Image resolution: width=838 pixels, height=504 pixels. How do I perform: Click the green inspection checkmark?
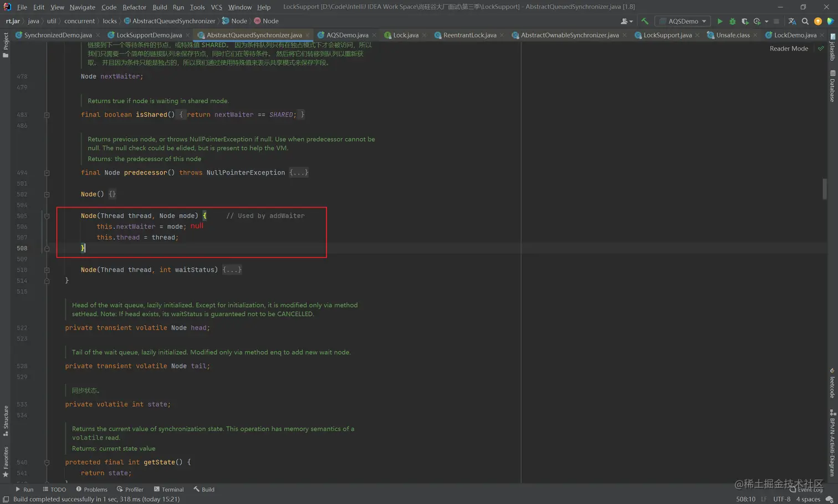point(821,49)
